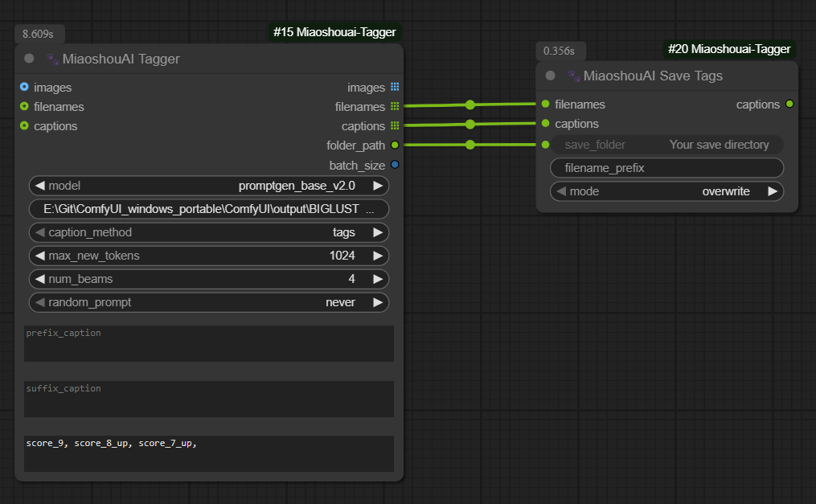Switch Save Tags mode to the previous option
The image size is (816, 504).
point(561,191)
